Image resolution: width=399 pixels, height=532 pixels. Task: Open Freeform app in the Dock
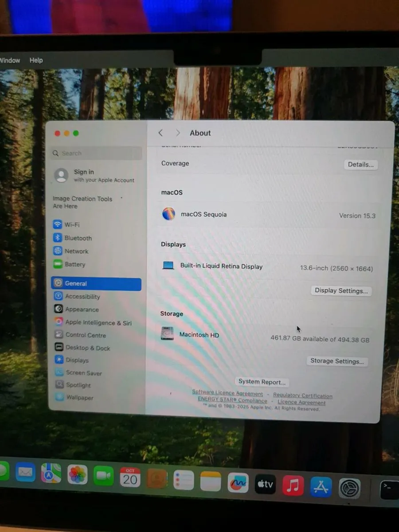click(238, 483)
